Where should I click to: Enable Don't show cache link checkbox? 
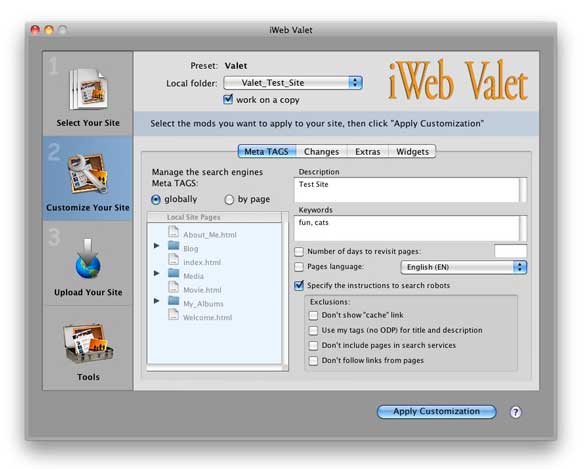[x=313, y=315]
